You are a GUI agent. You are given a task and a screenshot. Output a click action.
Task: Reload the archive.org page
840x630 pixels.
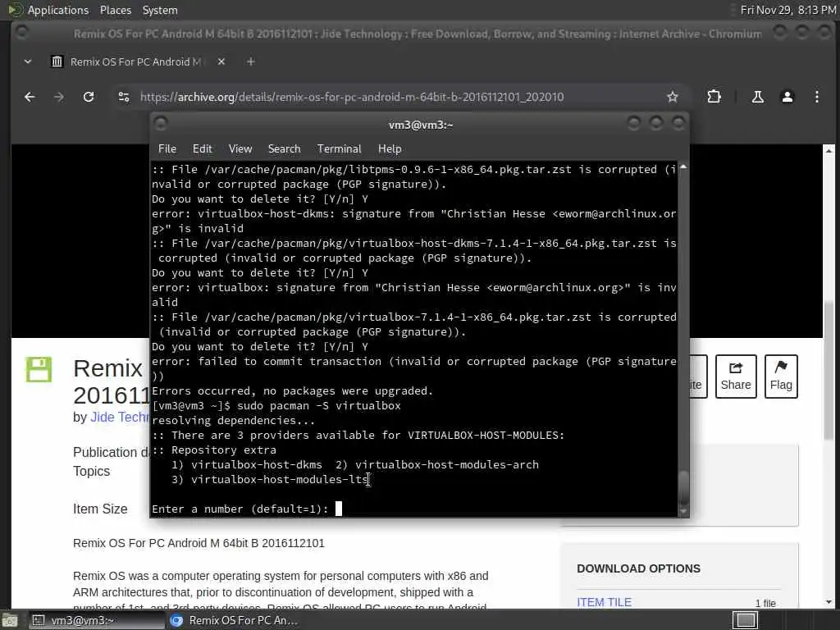tap(89, 97)
